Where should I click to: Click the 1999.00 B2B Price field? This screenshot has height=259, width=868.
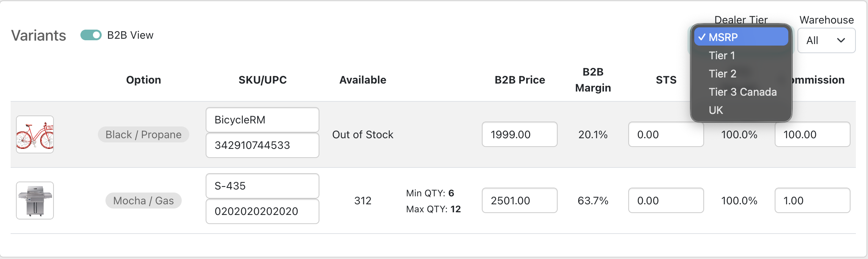click(x=519, y=134)
